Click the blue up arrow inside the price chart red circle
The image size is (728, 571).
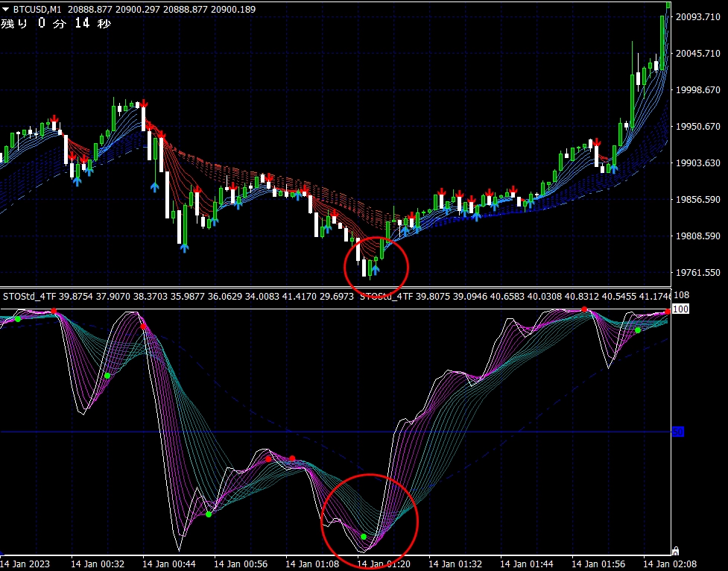(x=375, y=269)
